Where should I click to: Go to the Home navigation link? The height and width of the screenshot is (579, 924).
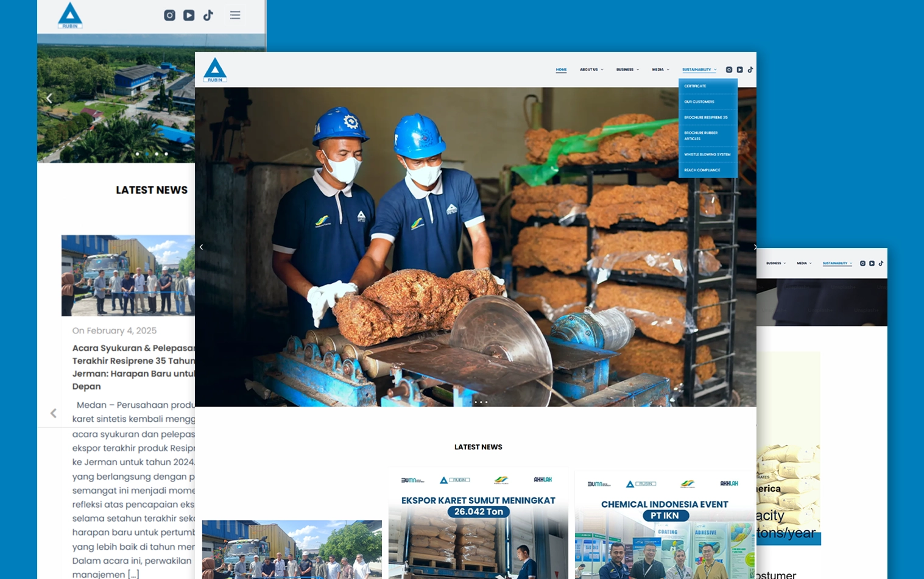coord(561,69)
